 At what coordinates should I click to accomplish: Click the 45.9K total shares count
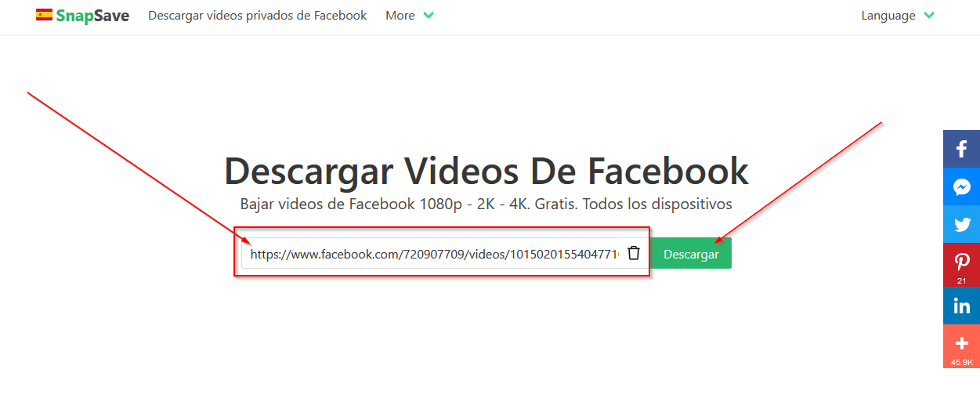(x=961, y=362)
